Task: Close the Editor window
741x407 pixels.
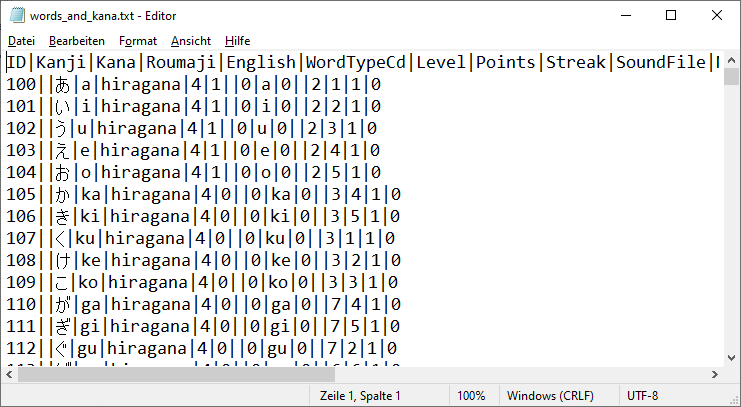Action: [x=717, y=16]
